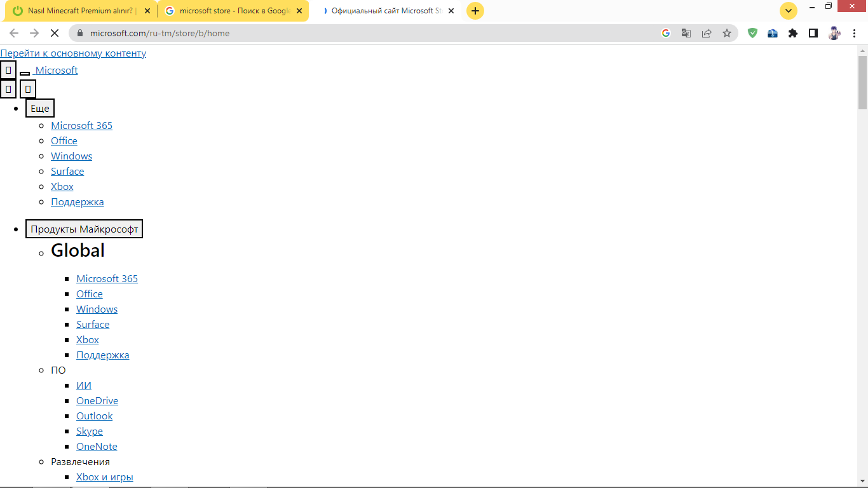
Task: Click the Развлечения category label
Action: pos(81,462)
